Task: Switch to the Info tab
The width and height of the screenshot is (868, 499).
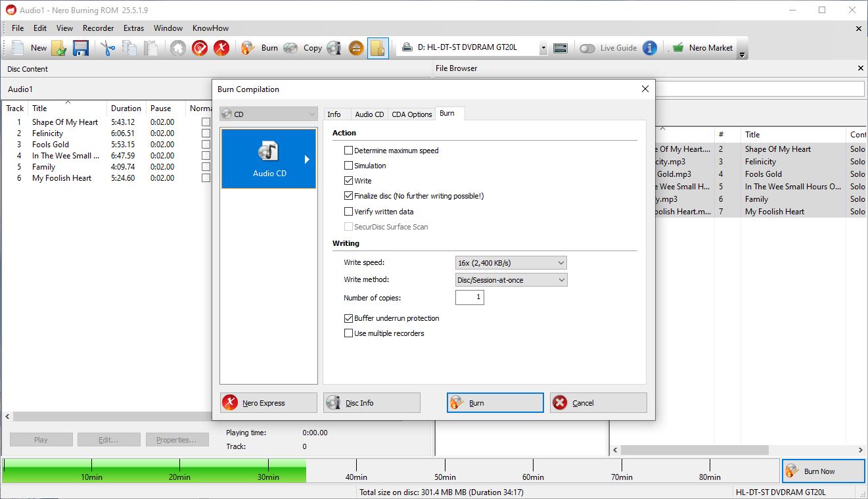Action: click(x=334, y=114)
